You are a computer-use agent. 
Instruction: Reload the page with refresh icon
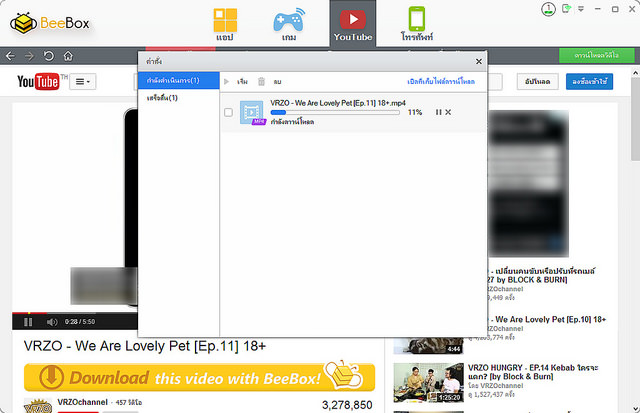click(49, 56)
